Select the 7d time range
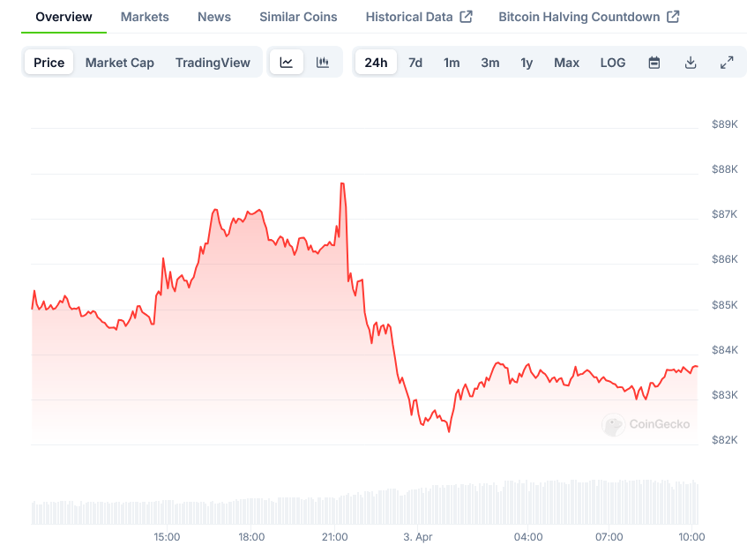Screen dimensions: 747x560 415,63
